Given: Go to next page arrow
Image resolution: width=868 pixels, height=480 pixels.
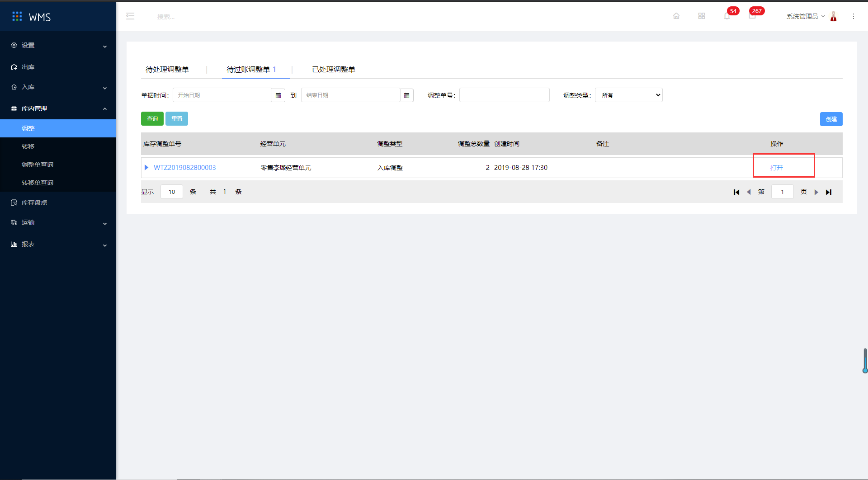Looking at the screenshot, I should [x=816, y=192].
